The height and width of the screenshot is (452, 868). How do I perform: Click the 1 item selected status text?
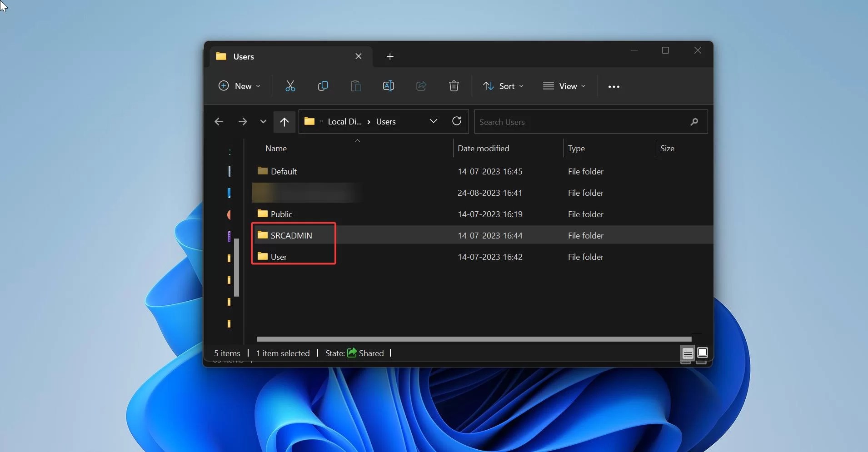click(x=283, y=353)
